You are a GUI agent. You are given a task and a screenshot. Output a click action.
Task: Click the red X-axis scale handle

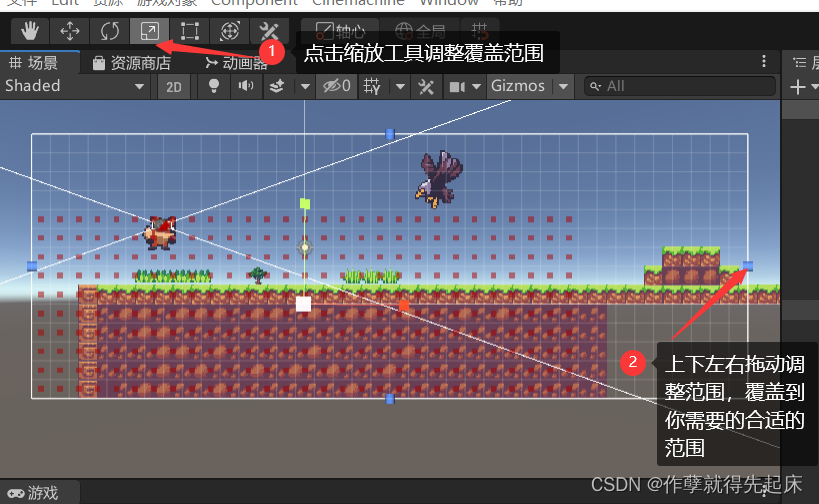click(404, 306)
